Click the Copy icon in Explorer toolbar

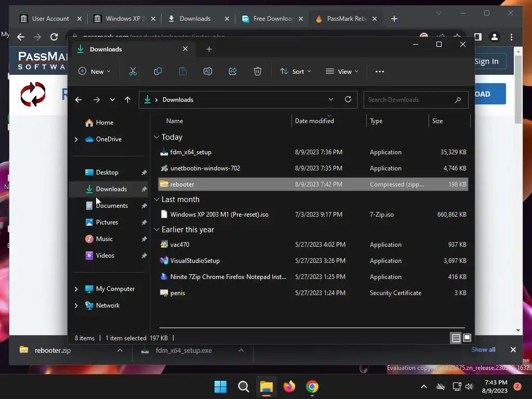pos(158,71)
